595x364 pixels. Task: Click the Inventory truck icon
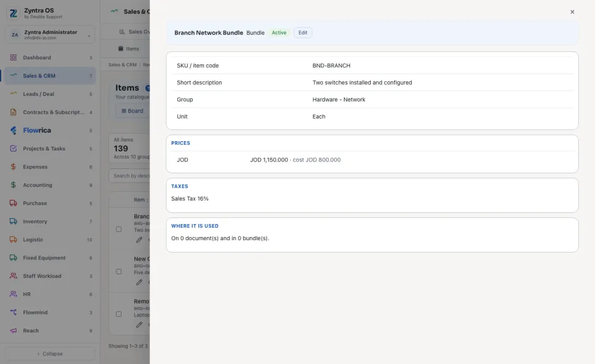click(13, 221)
